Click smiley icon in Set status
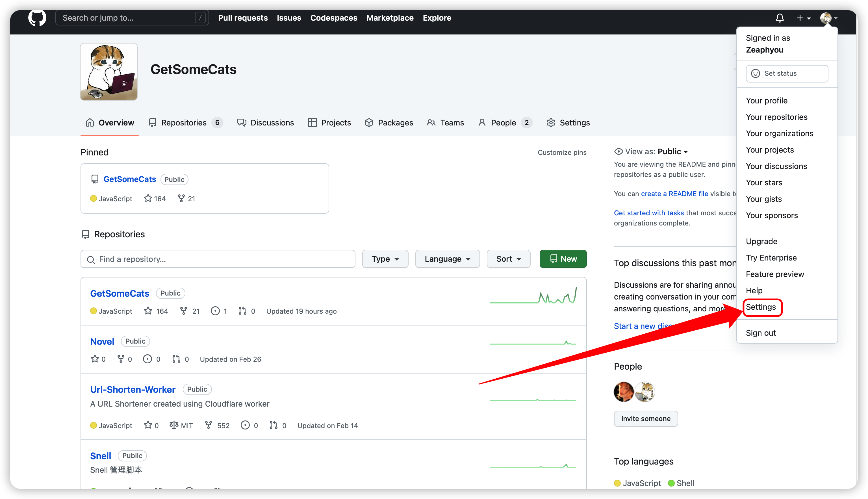The height and width of the screenshot is (499, 868). (x=756, y=73)
